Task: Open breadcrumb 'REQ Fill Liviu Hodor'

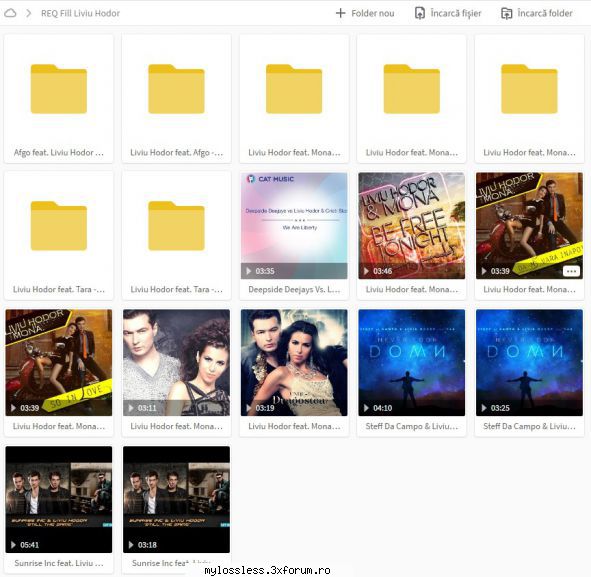Action: point(80,13)
